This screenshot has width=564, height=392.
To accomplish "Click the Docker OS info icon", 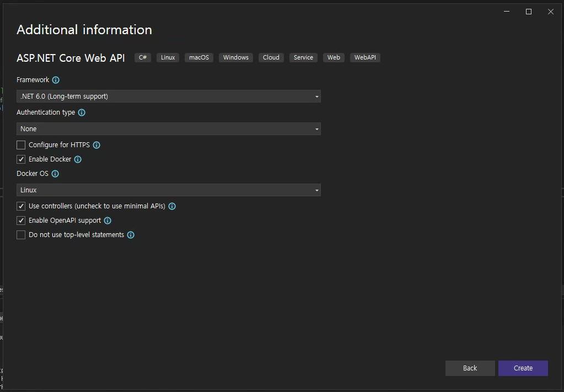I will (55, 174).
